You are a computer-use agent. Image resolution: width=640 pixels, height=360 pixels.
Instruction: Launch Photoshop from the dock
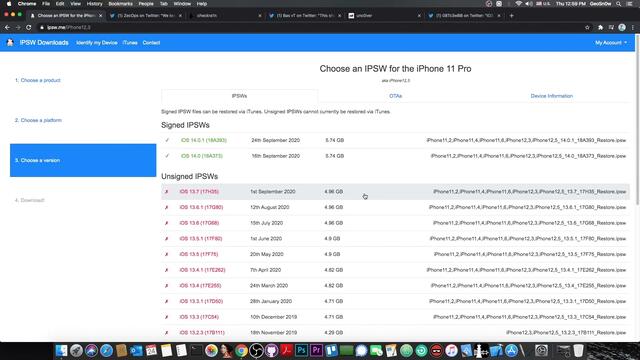coord(302,351)
